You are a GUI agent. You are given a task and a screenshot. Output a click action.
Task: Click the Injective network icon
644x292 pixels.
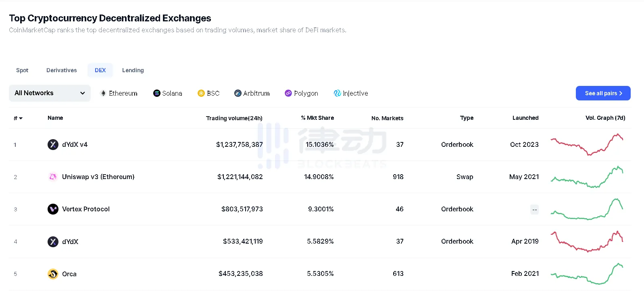click(338, 93)
